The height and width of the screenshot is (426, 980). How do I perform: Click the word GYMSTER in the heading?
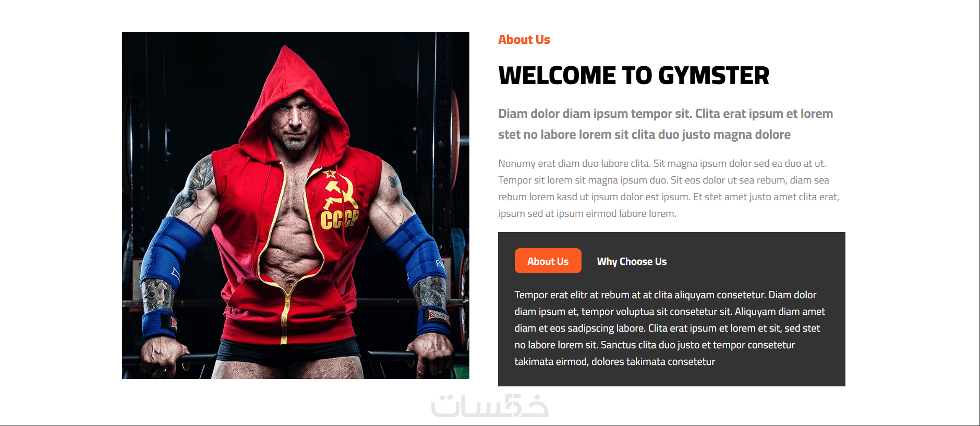tap(713, 76)
